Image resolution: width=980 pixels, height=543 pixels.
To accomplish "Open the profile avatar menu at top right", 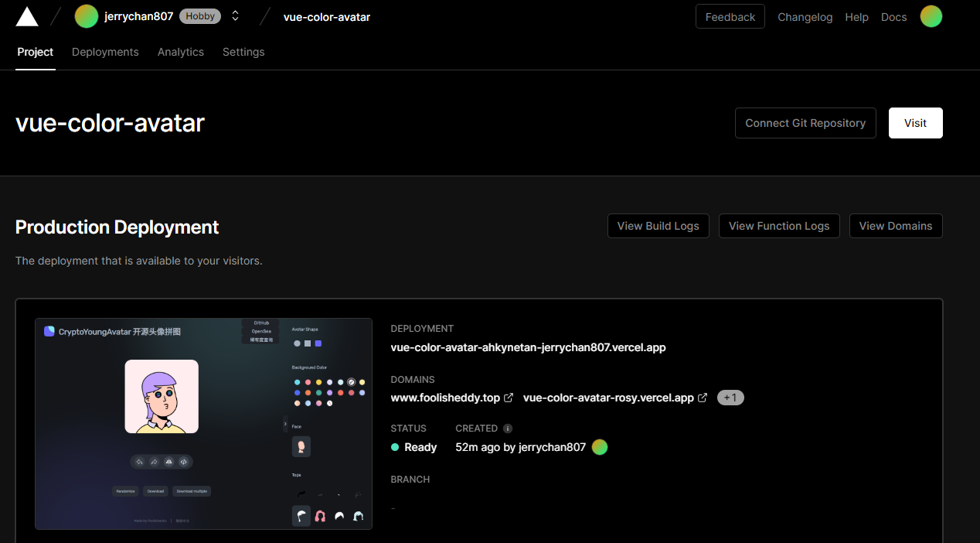I will coord(931,16).
